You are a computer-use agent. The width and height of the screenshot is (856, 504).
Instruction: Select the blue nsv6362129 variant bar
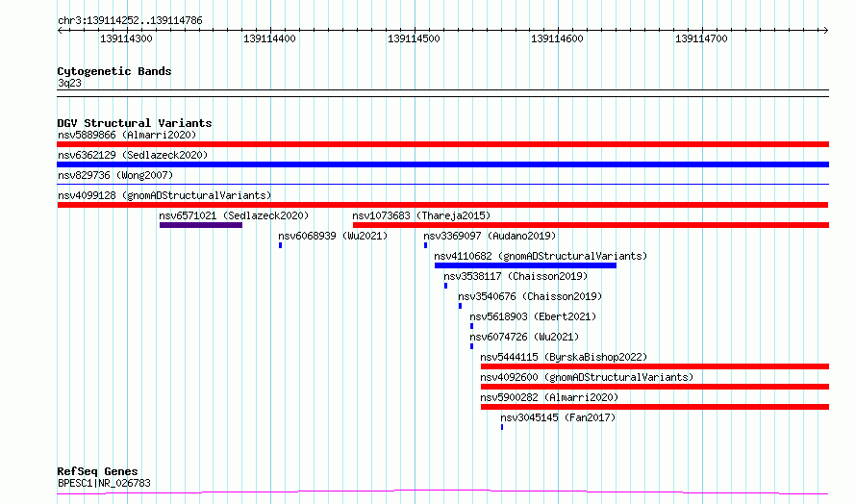point(442,164)
